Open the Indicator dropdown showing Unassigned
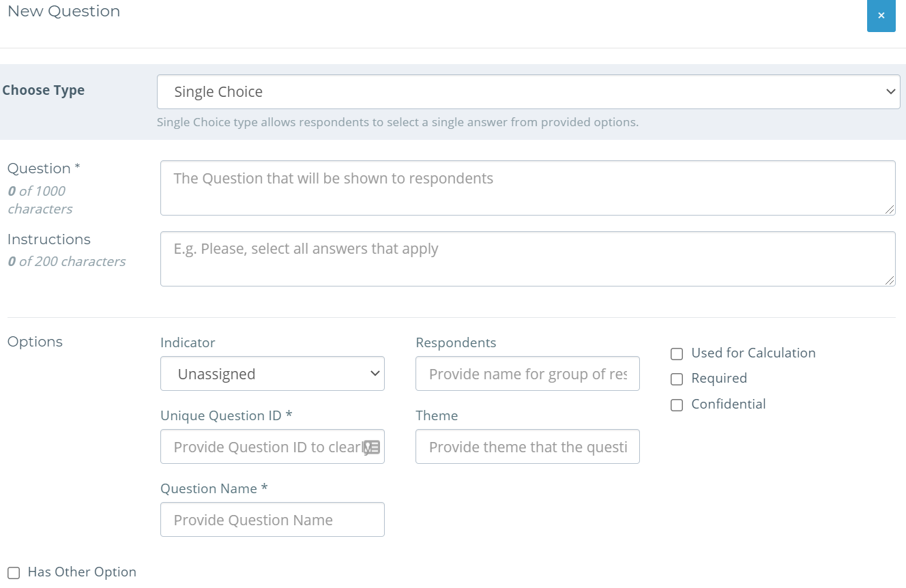This screenshot has height=588, width=906. (272, 373)
